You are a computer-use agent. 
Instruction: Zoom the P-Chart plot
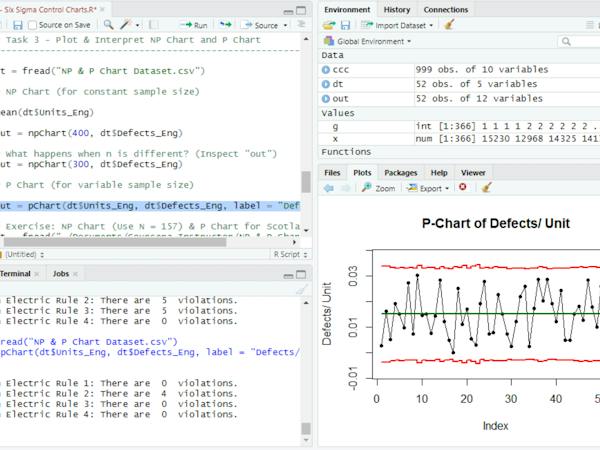[x=378, y=188]
